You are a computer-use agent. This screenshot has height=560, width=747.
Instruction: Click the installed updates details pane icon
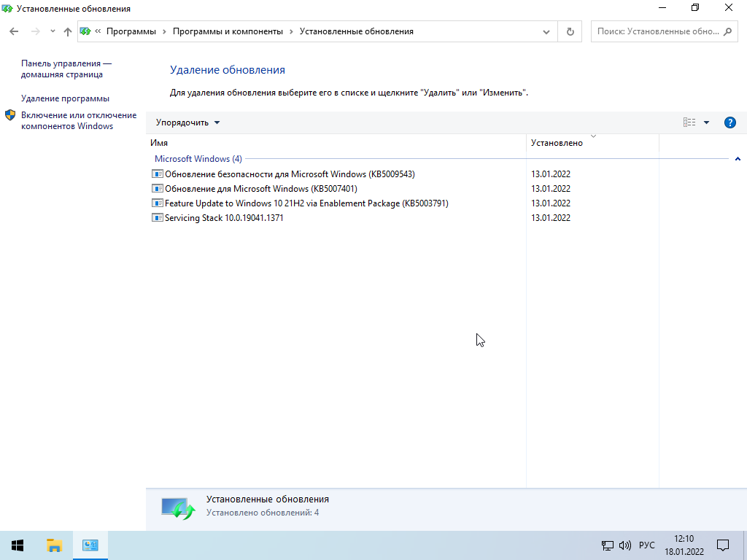[178, 508]
